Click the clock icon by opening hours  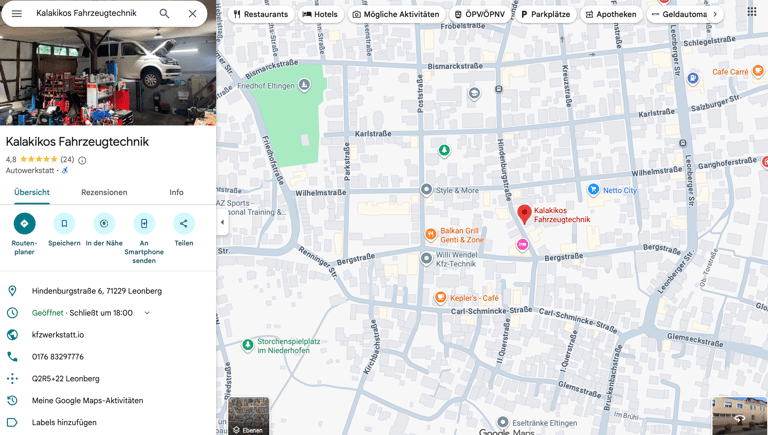click(12, 313)
